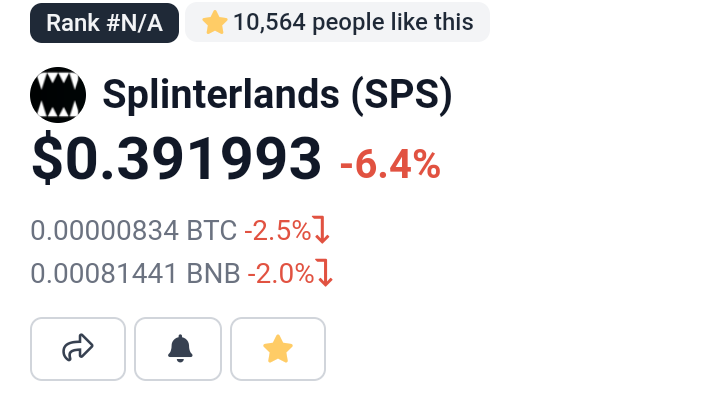Image resolution: width=720 pixels, height=413 pixels.
Task: Open price alert bell icon
Action: [x=178, y=349]
